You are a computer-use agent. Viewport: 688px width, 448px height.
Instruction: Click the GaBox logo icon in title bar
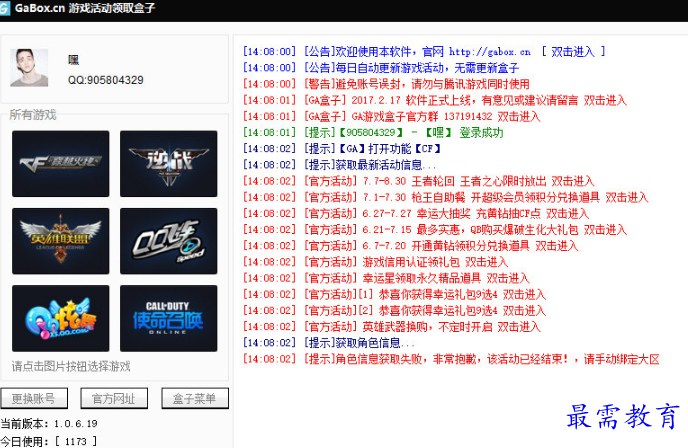[x=4, y=9]
